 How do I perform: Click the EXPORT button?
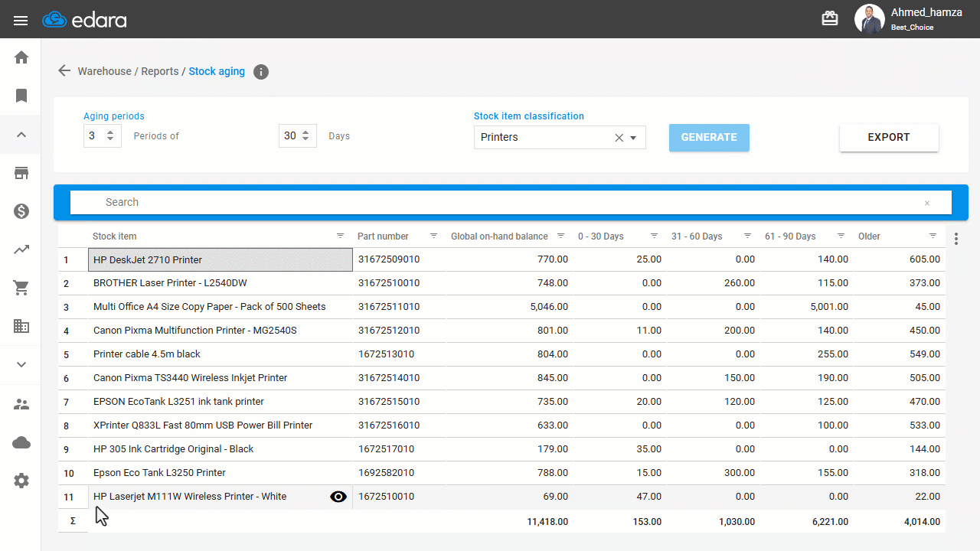click(x=889, y=137)
